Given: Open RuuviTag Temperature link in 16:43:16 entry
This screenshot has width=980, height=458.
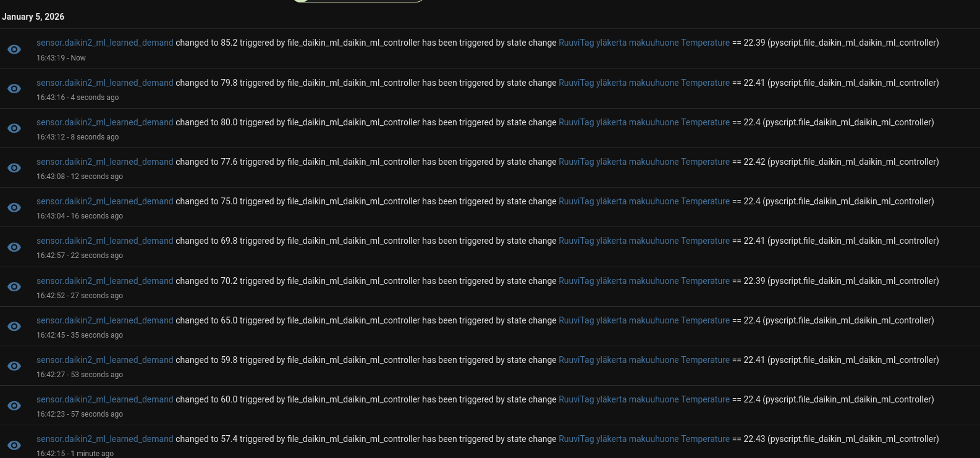Looking at the screenshot, I should (x=644, y=83).
